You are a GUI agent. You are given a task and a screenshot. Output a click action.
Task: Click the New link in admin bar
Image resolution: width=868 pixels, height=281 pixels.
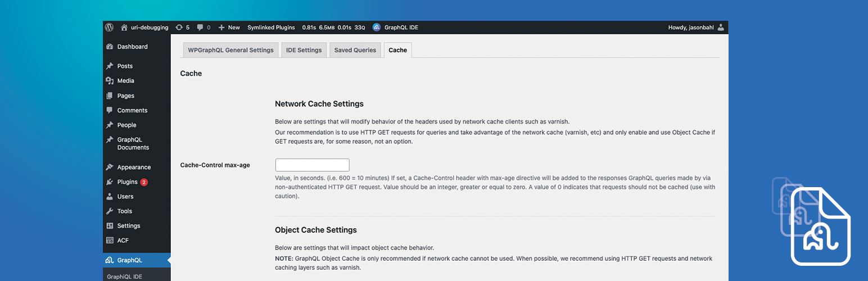click(x=234, y=27)
